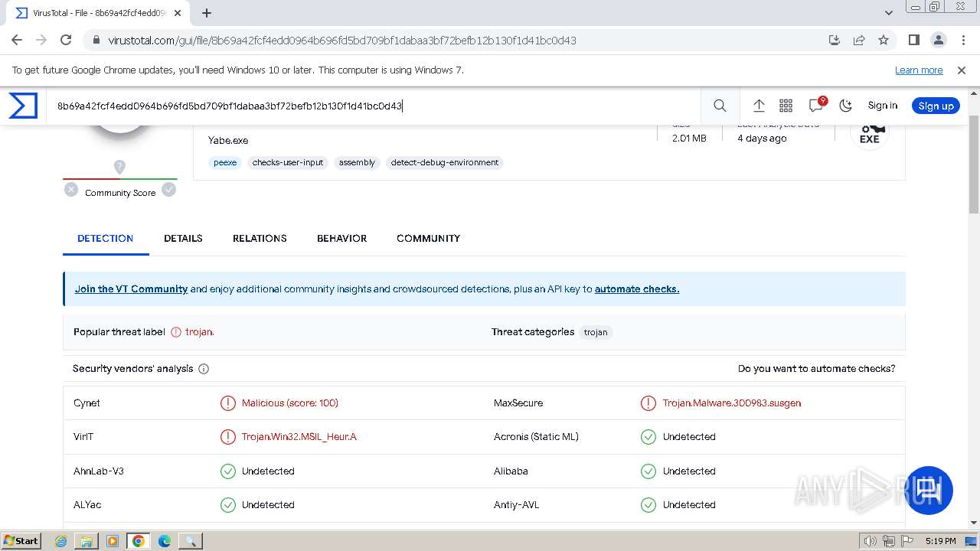Bookmark this page star icon
Viewport: 980px width, 551px height.
884,41
